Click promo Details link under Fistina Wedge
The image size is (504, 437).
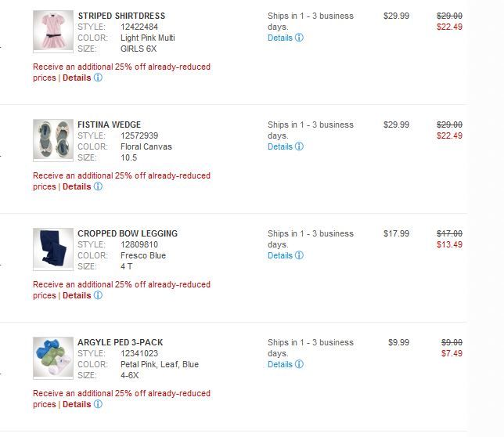77,187
